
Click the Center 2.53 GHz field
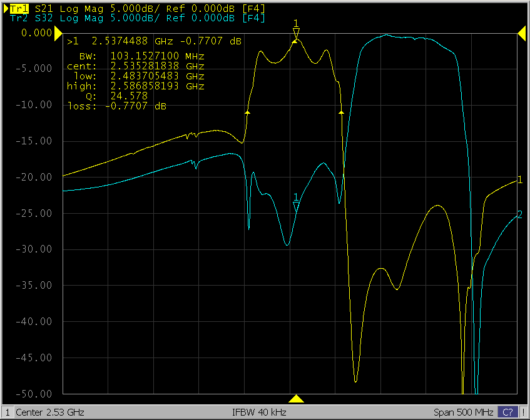pyautogui.click(x=49, y=412)
